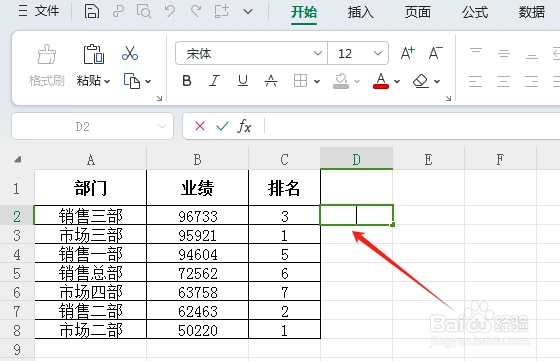Click the print preview icon

[144, 11]
